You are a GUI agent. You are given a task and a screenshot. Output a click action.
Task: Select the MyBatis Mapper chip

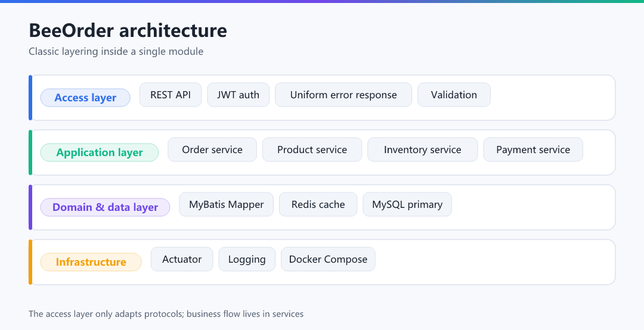227,204
